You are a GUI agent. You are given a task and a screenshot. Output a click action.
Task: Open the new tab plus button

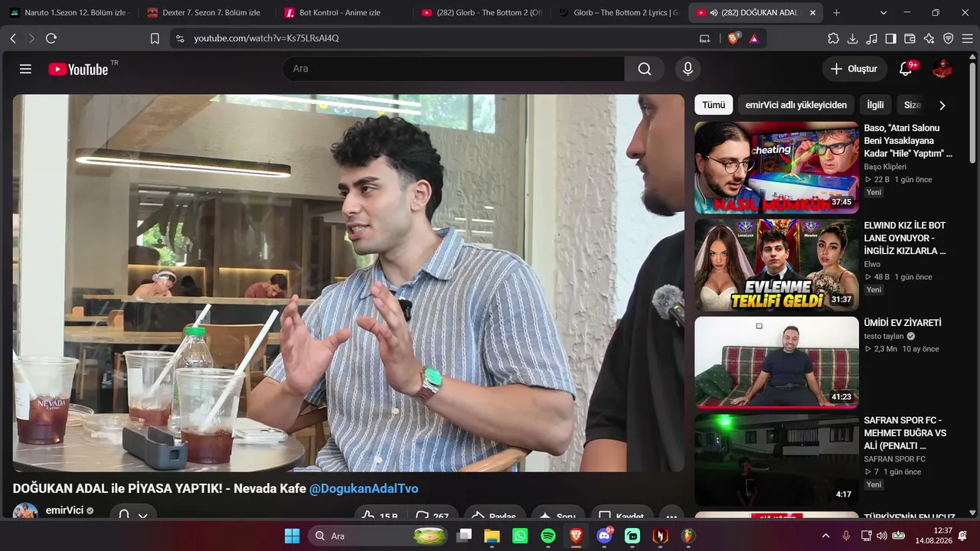coord(836,13)
